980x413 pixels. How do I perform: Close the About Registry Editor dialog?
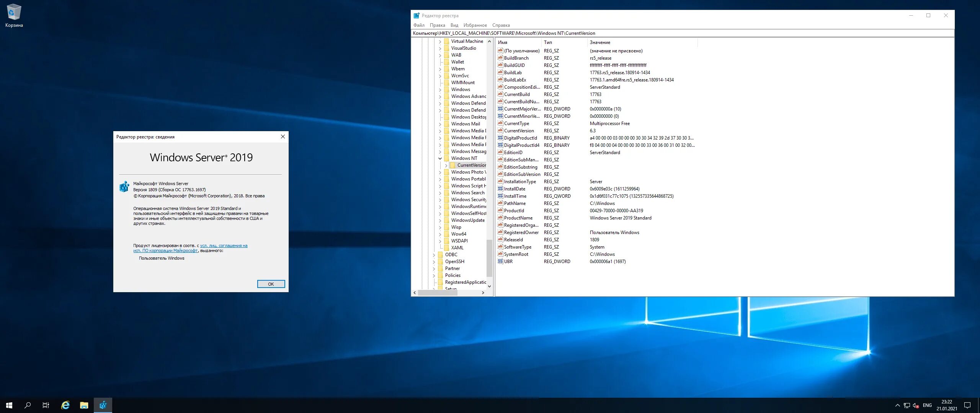(283, 137)
